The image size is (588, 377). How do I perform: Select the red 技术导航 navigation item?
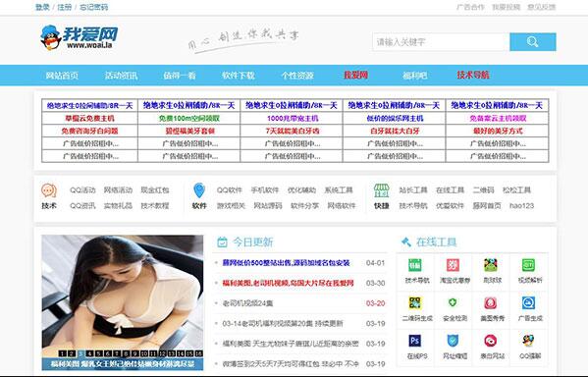pyautogui.click(x=473, y=75)
